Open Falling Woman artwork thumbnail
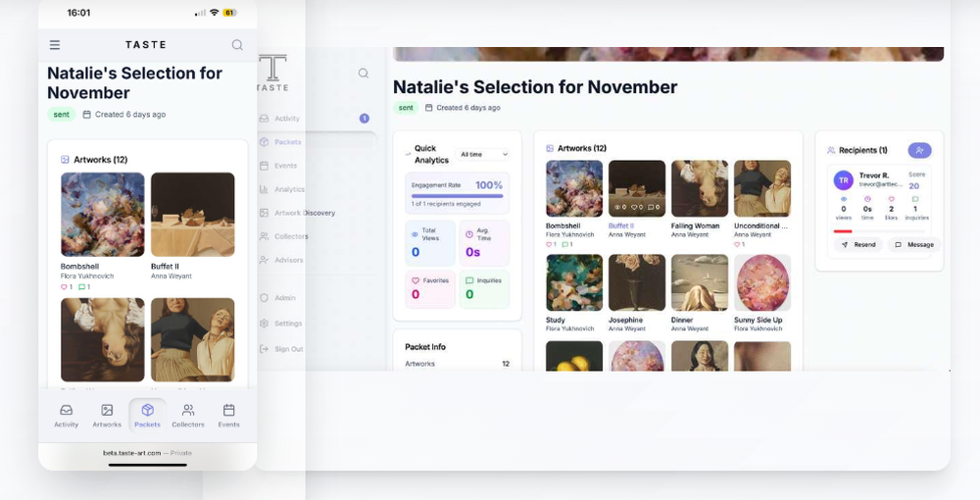The width and height of the screenshot is (980, 500). pos(700,189)
